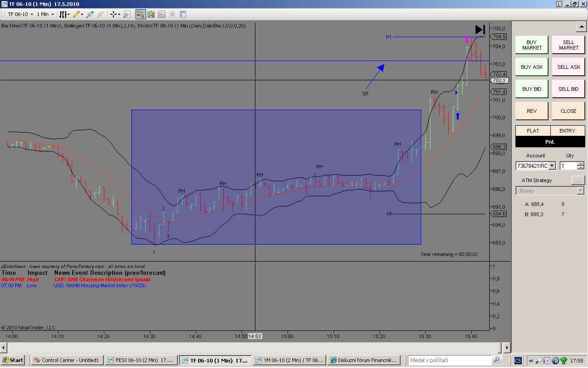The width and height of the screenshot is (588, 368).
Task: Click the taskbar search magnifier button
Action: pyautogui.click(x=497, y=360)
